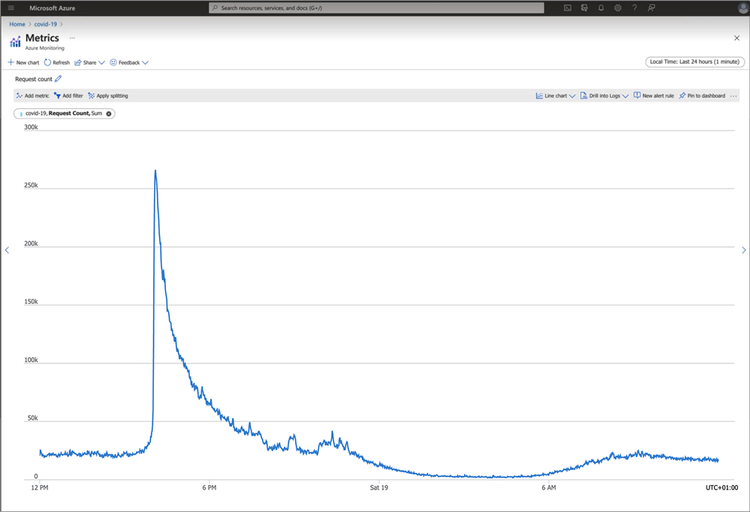
Task: Click Add metric
Action: coord(33,96)
